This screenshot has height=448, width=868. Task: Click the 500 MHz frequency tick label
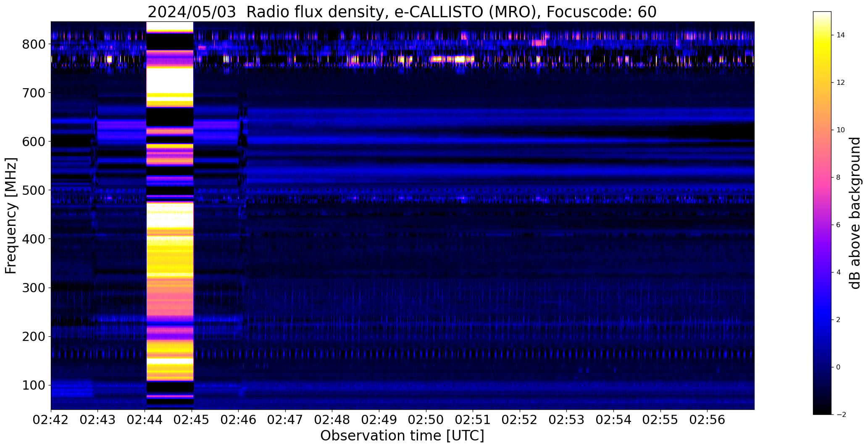tap(34, 190)
